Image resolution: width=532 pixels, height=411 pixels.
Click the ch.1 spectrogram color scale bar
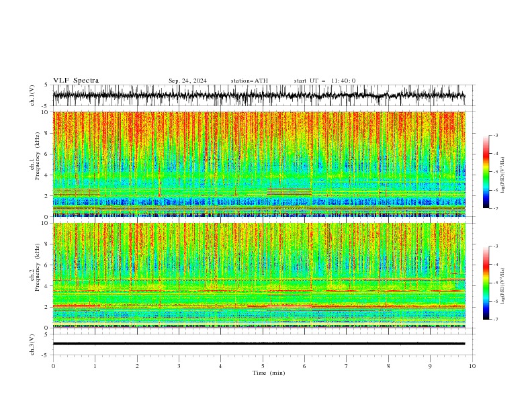(486, 171)
